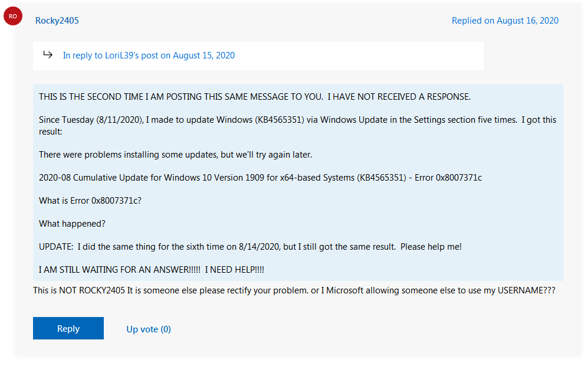Up vote this reply
Viewport: 588px width, 366px height.
pos(149,329)
